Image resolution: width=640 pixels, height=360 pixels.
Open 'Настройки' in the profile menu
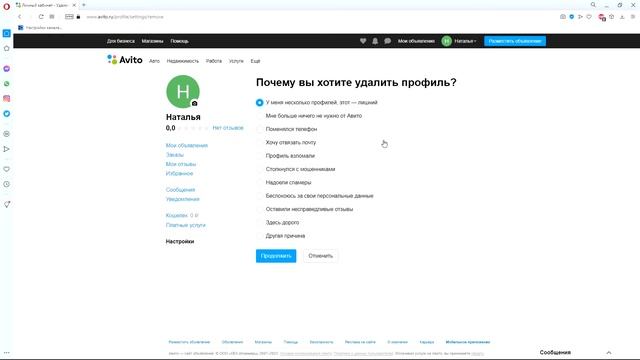click(180, 242)
